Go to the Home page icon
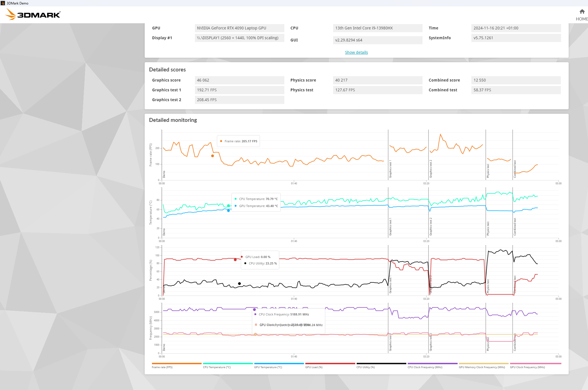 tap(582, 12)
